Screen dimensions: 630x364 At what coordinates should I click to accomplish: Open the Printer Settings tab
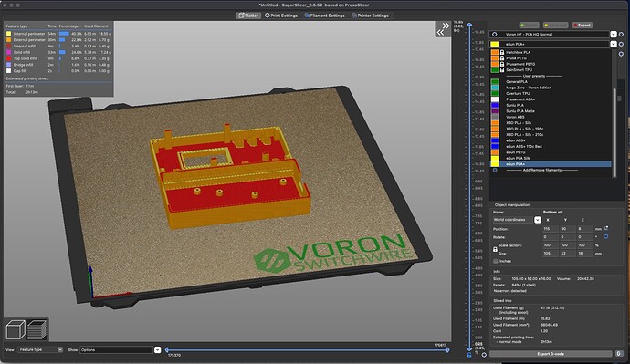370,16
